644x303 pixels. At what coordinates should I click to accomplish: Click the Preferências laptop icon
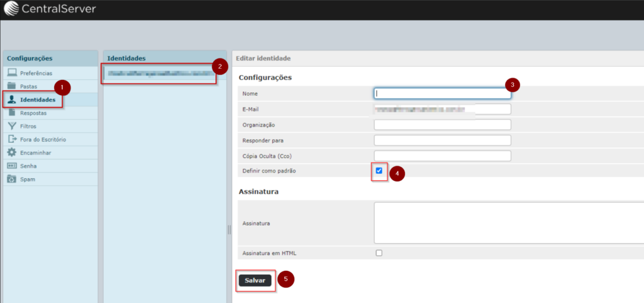coord(11,73)
